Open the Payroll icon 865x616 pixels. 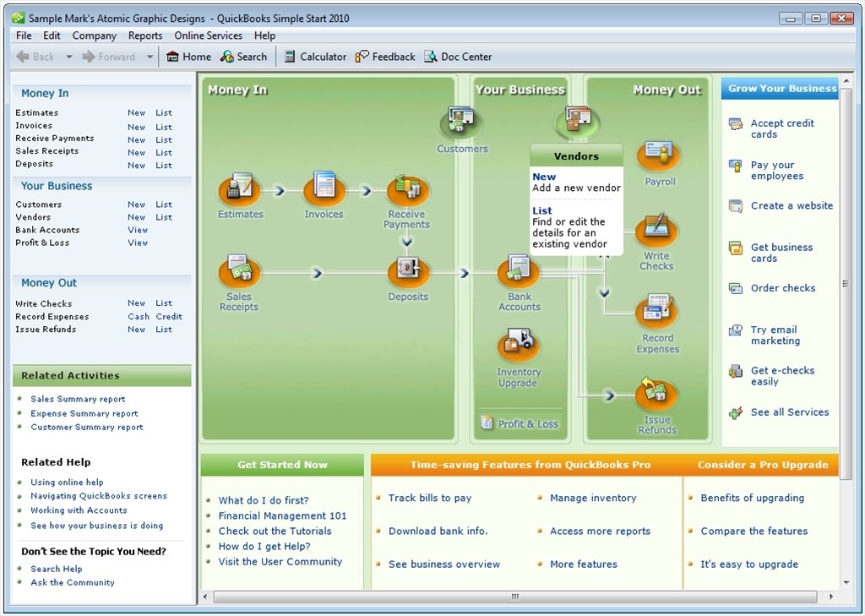click(x=659, y=157)
